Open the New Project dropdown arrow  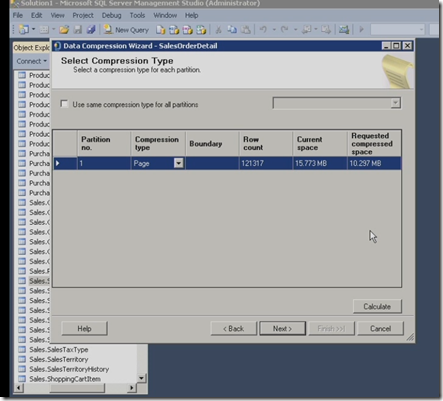[x=33, y=30]
